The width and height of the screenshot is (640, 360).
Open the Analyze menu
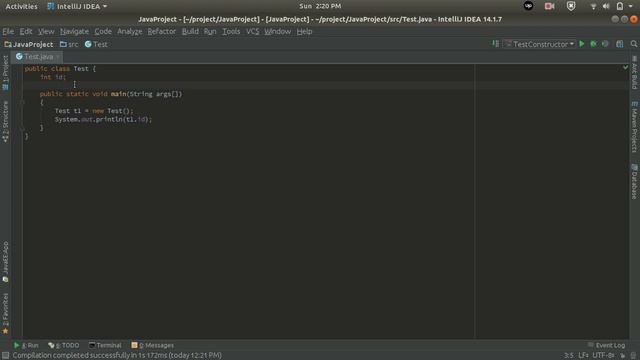click(x=129, y=31)
